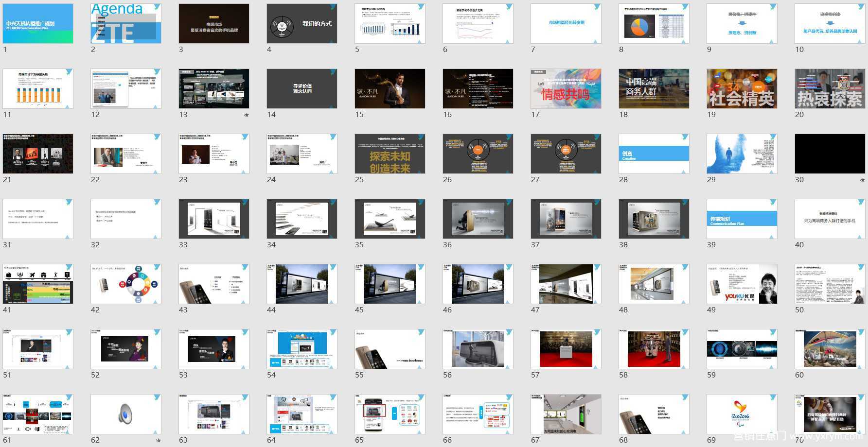Select slide 52 woman banner thumbnail

tap(126, 349)
